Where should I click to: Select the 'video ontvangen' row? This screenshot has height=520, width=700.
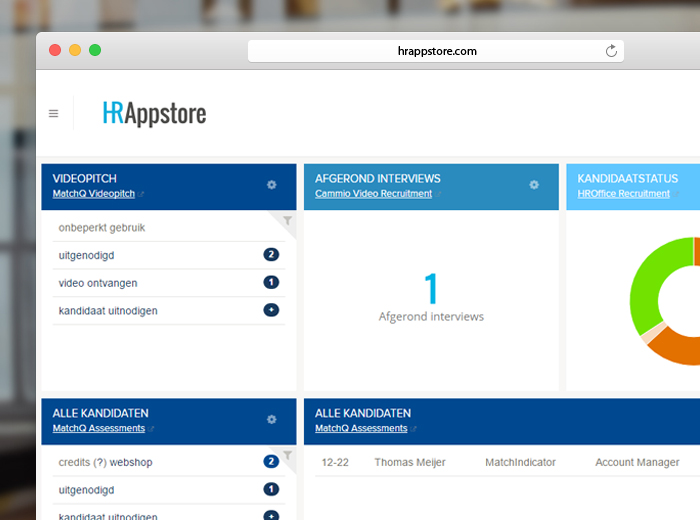point(169,283)
